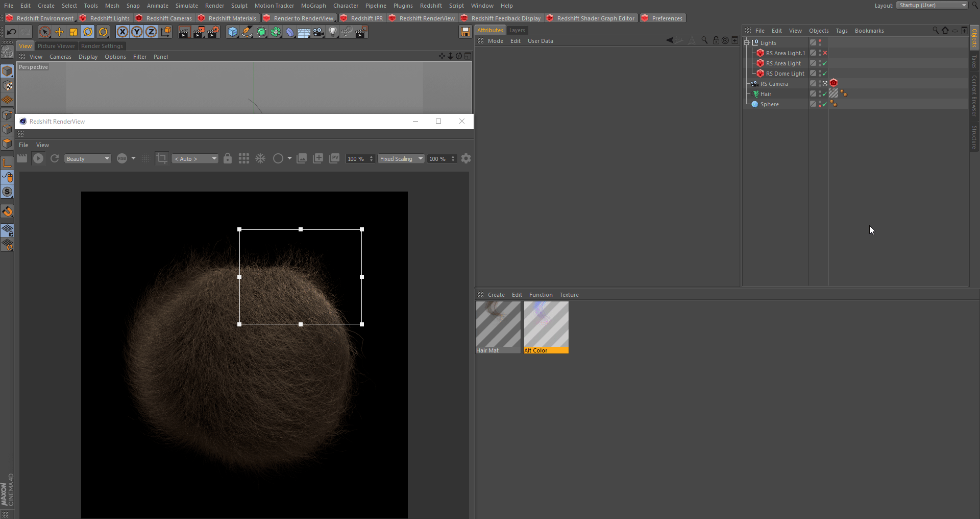Click the snowflake freeze icon in RenderView
The image size is (980, 519).
pyautogui.click(x=260, y=159)
